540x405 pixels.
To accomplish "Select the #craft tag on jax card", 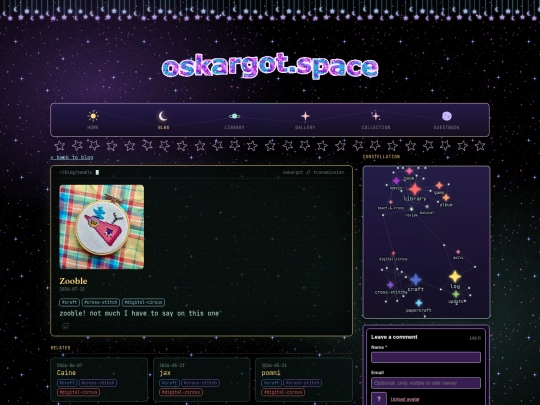I will pos(169,383).
